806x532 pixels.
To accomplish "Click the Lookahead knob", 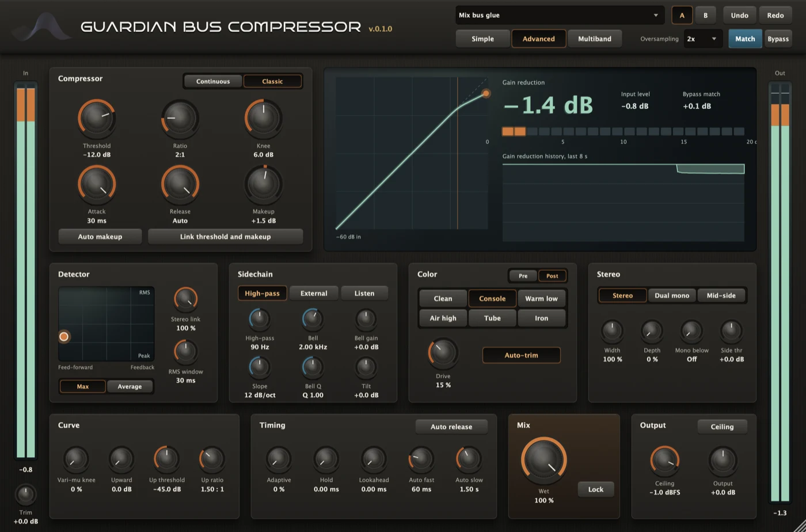I will (x=374, y=459).
